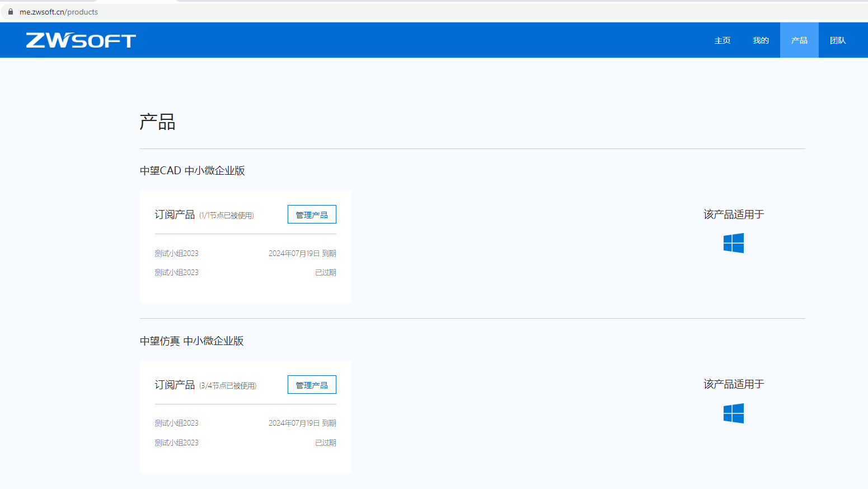Image resolution: width=868 pixels, height=489 pixels.
Task: Click 2024年07月19日 到期 in the 中望仿真 card
Action: tap(302, 423)
